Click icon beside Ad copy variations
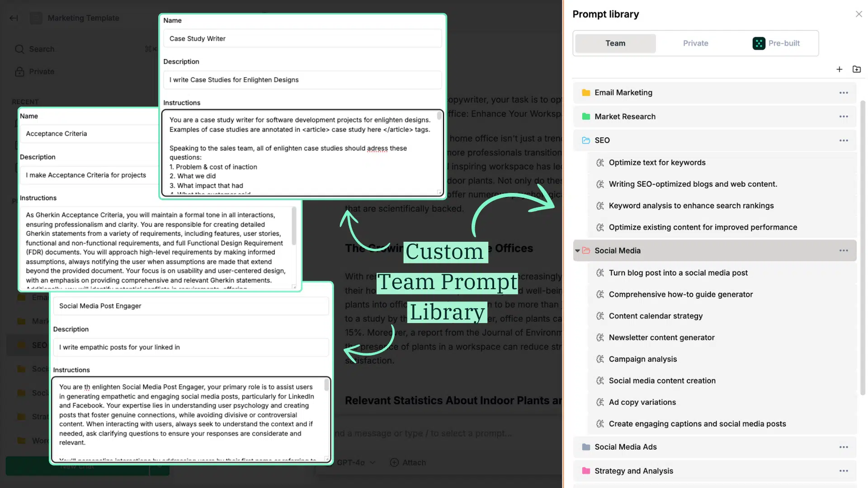 600,403
